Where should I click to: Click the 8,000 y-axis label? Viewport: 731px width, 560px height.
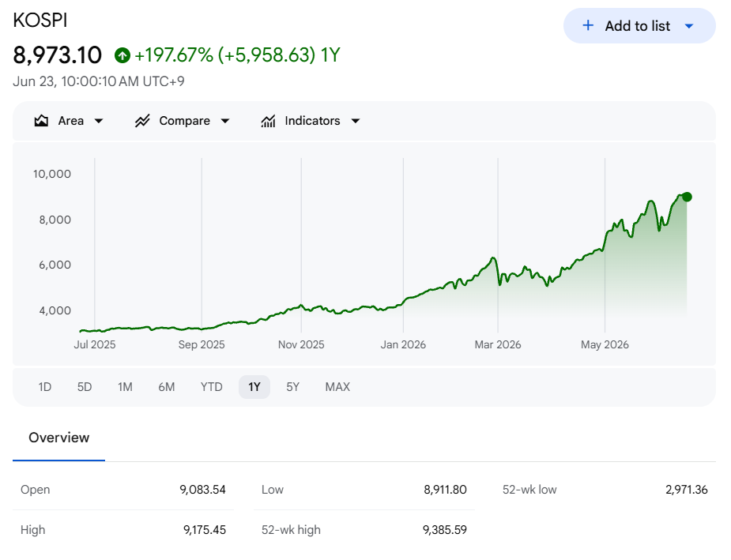tap(55, 220)
